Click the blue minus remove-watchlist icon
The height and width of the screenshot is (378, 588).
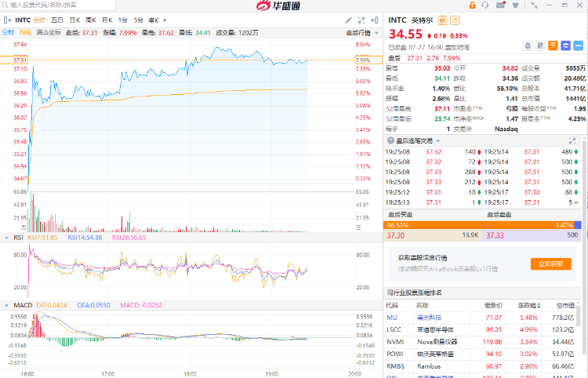pos(579,45)
